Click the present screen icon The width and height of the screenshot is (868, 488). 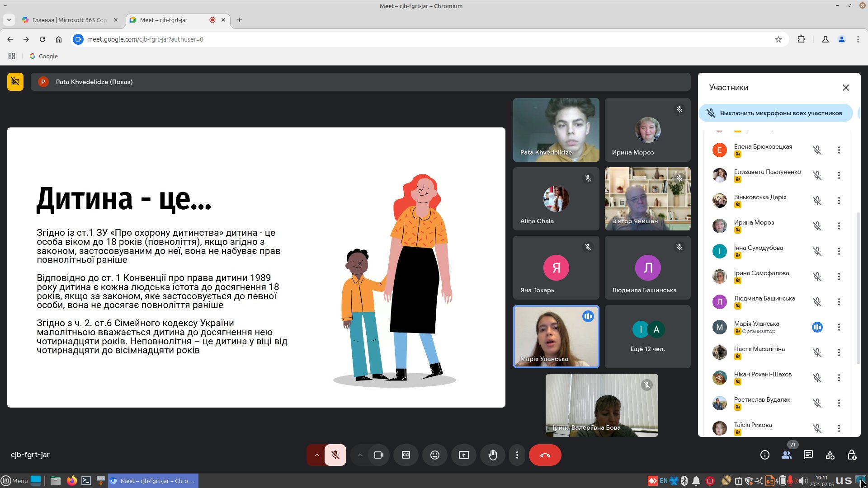pos(464,455)
